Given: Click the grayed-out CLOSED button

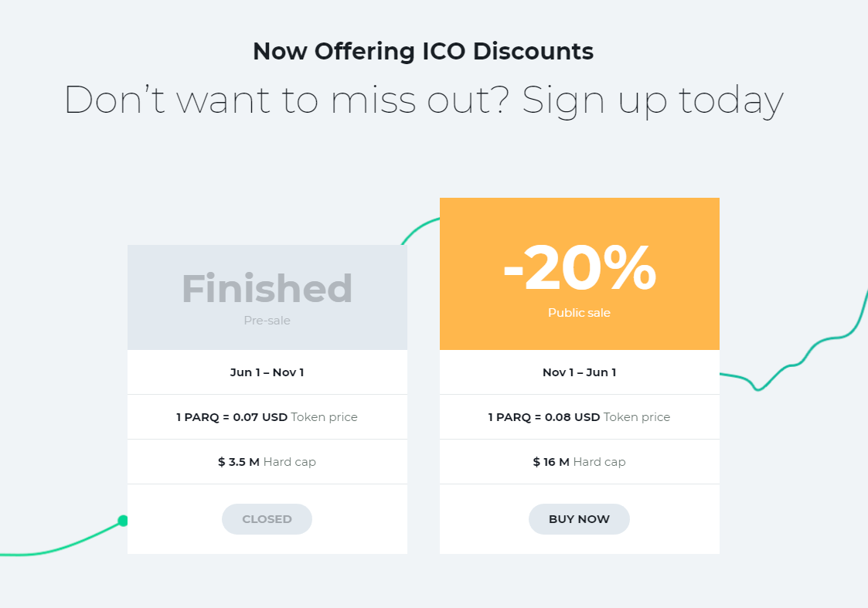Looking at the screenshot, I should [267, 519].
